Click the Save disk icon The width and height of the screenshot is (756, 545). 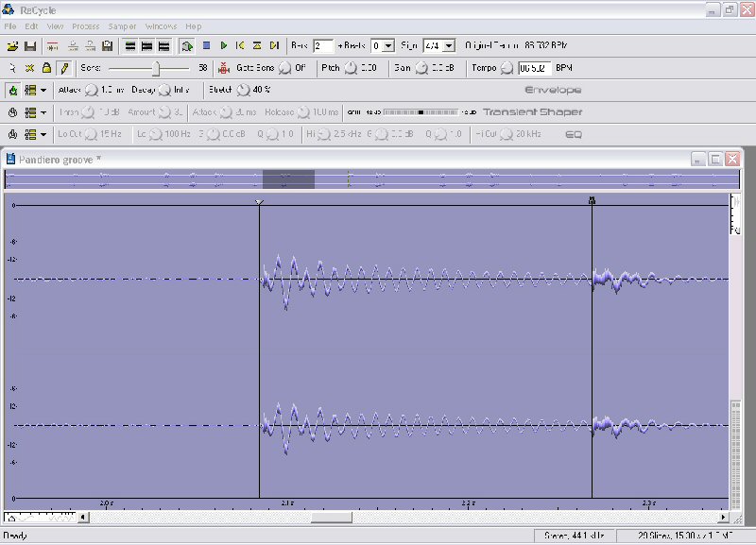pos(29,45)
